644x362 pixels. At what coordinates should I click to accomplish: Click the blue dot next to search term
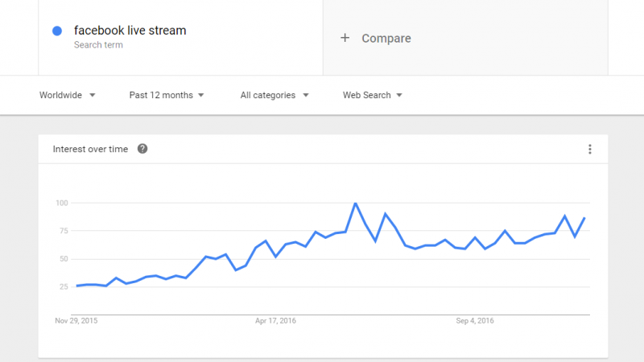[x=57, y=31]
